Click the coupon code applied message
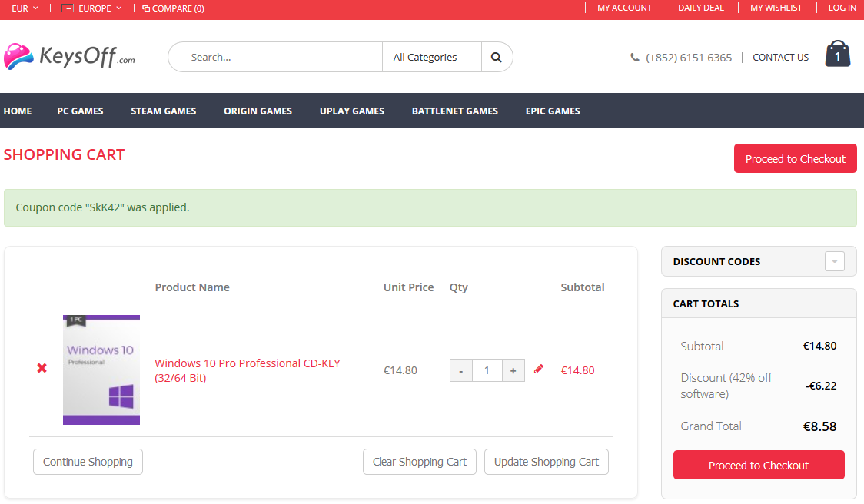Image resolution: width=864 pixels, height=504 pixels. tap(430, 207)
